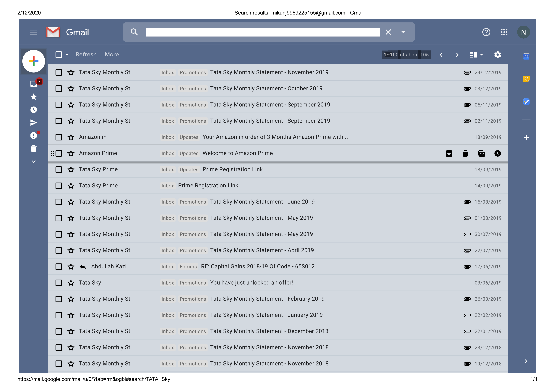The height and width of the screenshot is (392, 555).
Task: Open the More menu
Action: pyautogui.click(x=112, y=55)
